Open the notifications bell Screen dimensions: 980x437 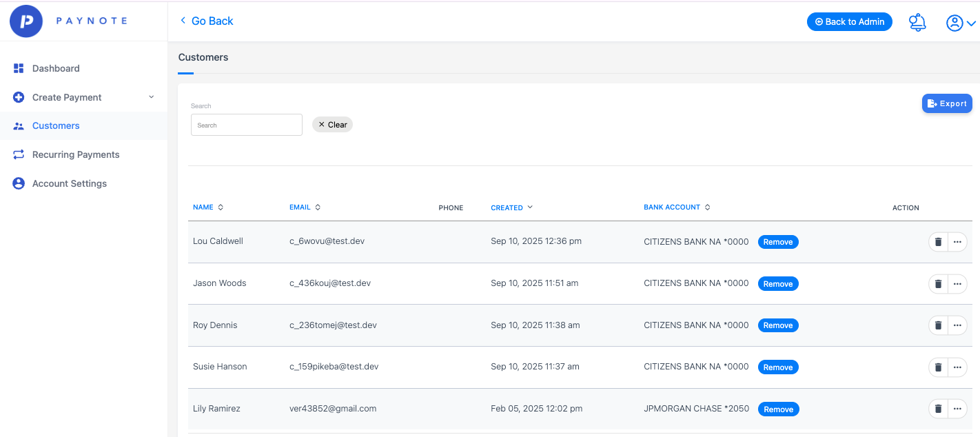point(917,23)
